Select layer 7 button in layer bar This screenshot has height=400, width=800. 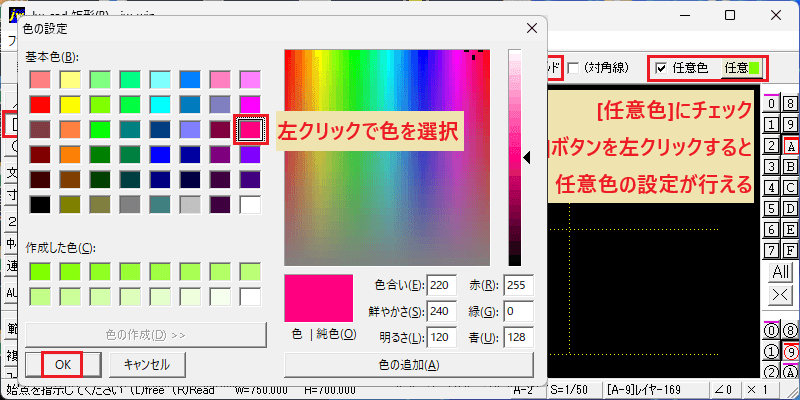click(771, 251)
